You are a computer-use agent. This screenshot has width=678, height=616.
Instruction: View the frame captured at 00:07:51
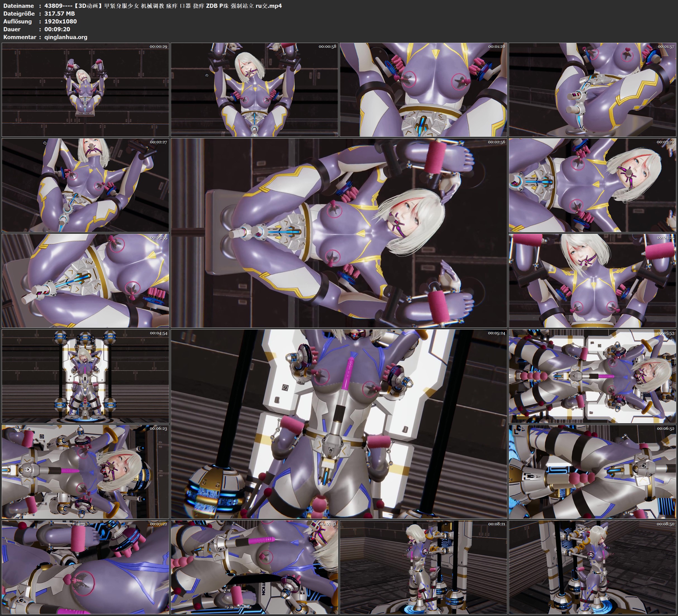point(256,568)
